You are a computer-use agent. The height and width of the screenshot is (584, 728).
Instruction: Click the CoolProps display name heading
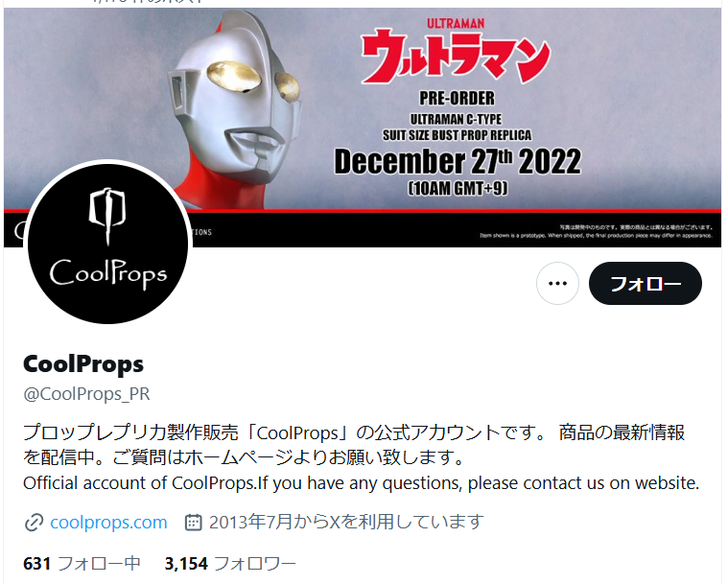83,364
